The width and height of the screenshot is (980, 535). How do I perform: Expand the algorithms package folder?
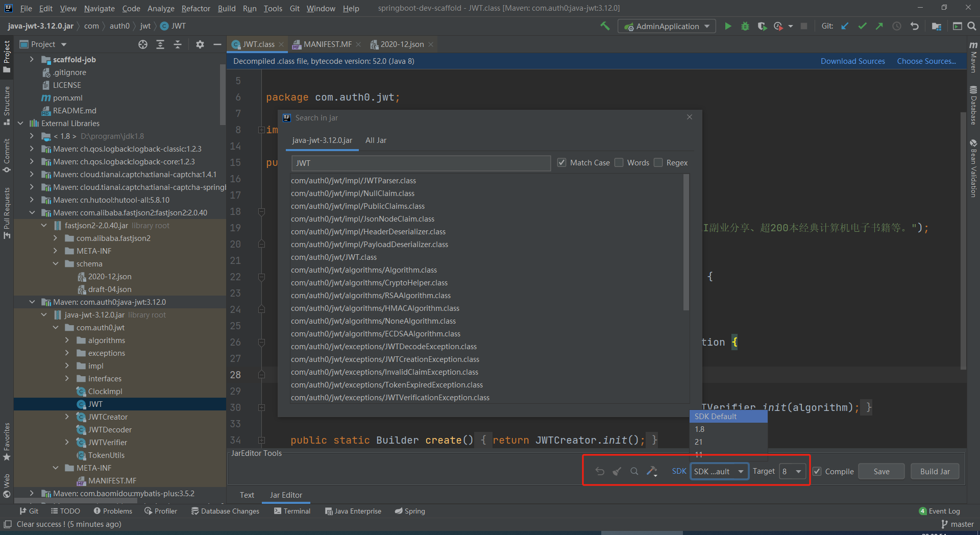(67, 341)
